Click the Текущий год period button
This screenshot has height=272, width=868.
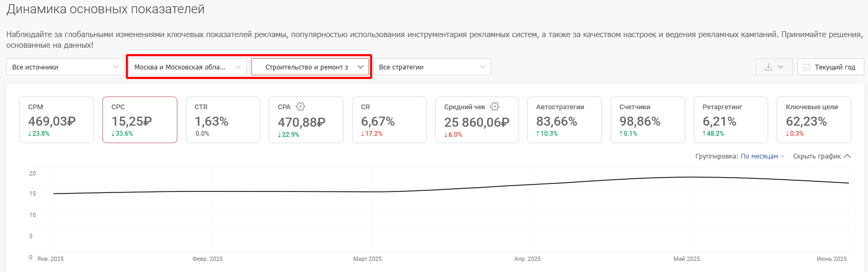(x=831, y=67)
